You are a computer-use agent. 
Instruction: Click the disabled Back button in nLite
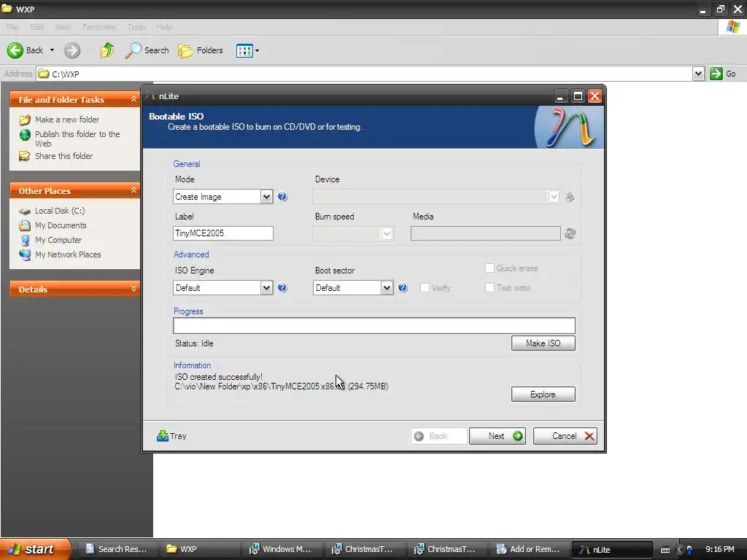pos(438,436)
